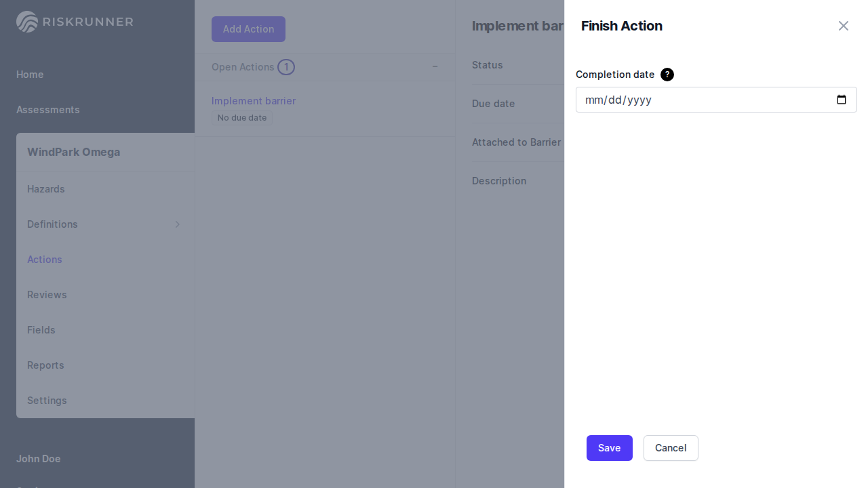Navigate to Reports

click(x=45, y=365)
